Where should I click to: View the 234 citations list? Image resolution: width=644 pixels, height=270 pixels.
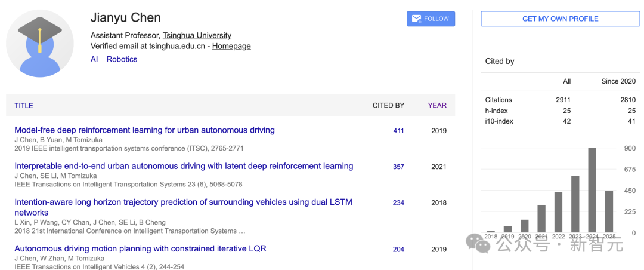coord(398,203)
